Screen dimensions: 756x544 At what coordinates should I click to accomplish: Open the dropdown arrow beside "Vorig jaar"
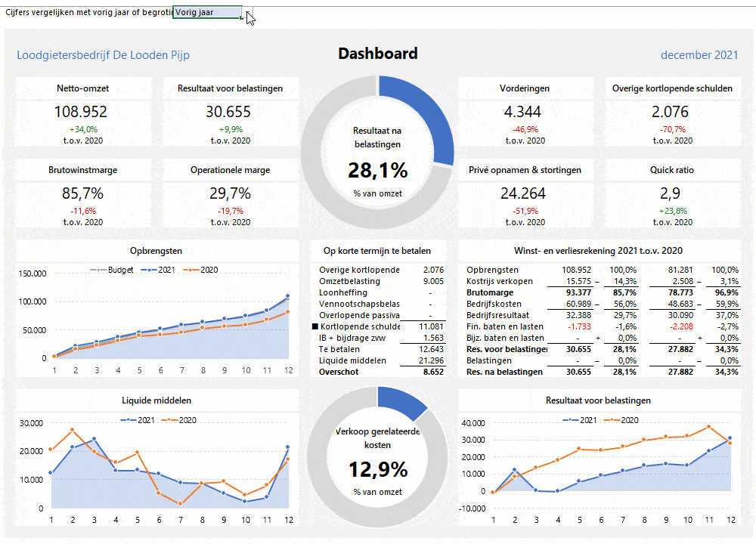click(248, 13)
